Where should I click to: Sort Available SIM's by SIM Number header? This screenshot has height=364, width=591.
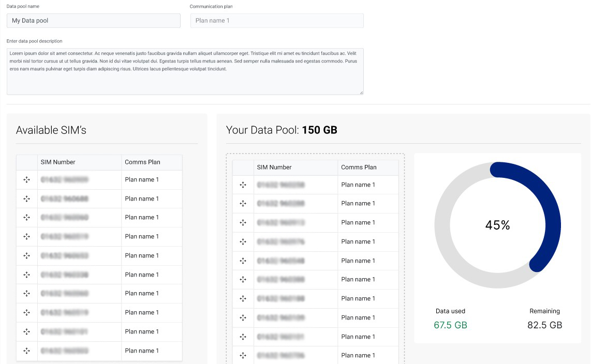pos(58,162)
